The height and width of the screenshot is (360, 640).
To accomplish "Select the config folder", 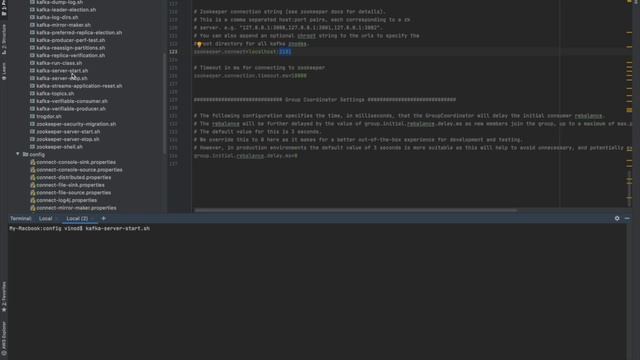I will 37,155.
